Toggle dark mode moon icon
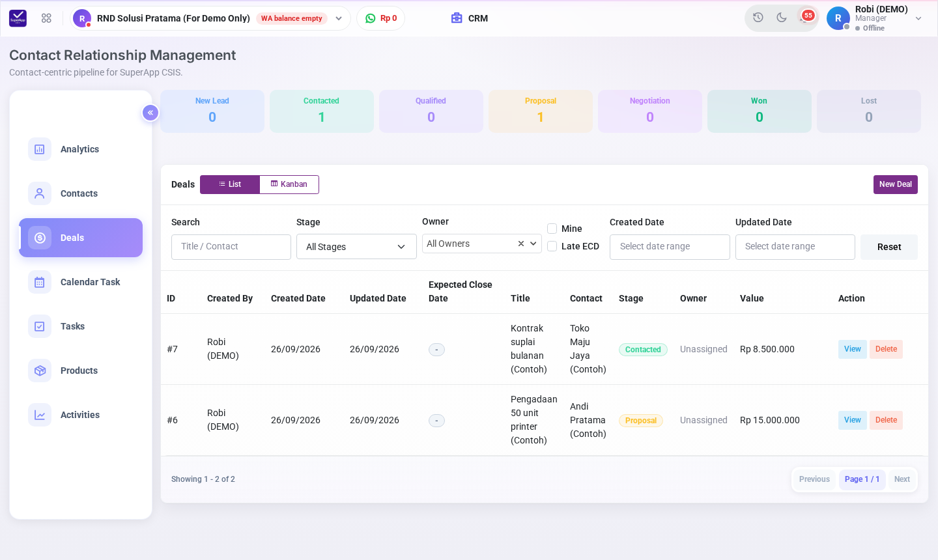 (x=782, y=18)
